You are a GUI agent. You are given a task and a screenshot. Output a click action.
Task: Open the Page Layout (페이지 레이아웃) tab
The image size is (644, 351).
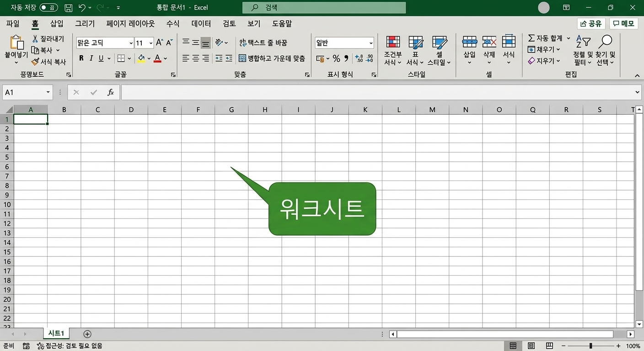pos(130,24)
